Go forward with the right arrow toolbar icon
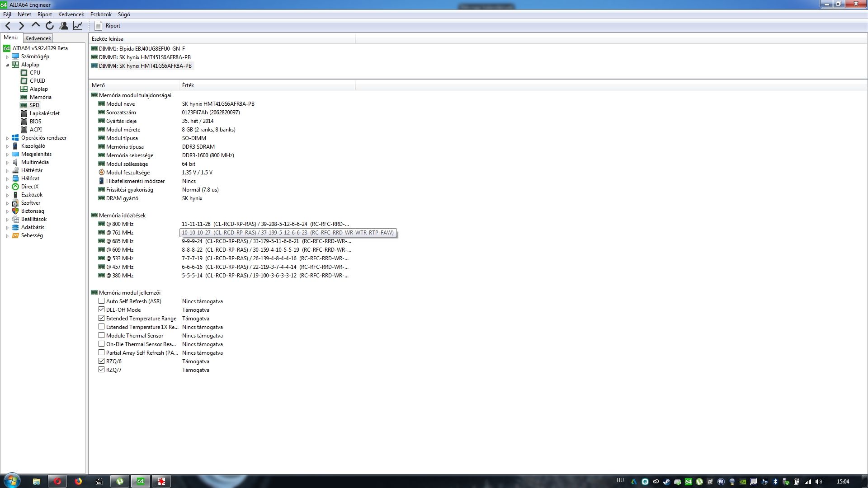Image resolution: width=868 pixels, height=488 pixels. tap(21, 26)
